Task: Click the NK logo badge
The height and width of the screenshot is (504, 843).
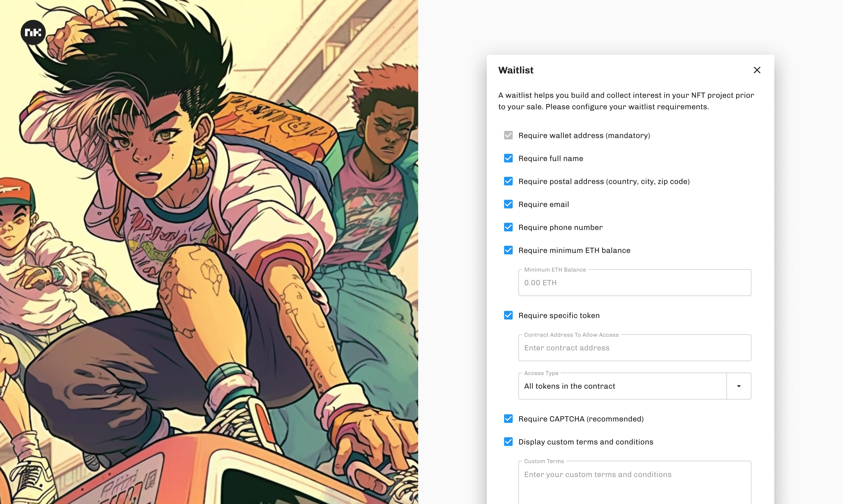Action: [33, 32]
